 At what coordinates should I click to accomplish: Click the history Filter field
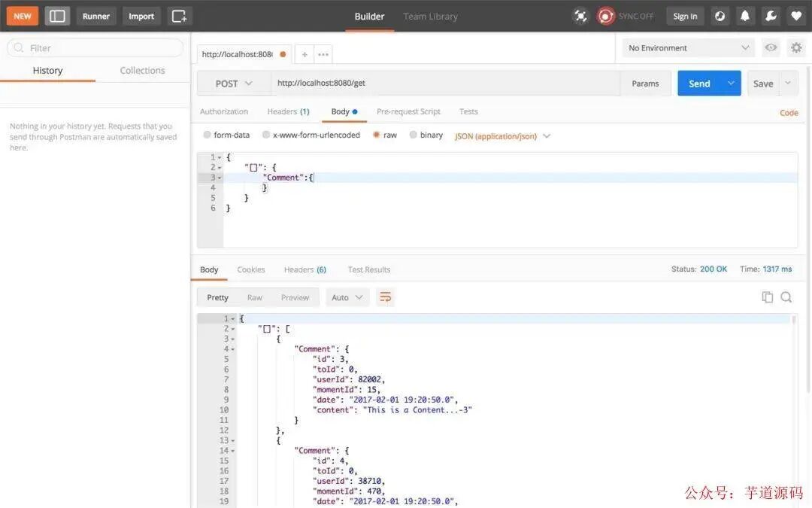(95, 47)
